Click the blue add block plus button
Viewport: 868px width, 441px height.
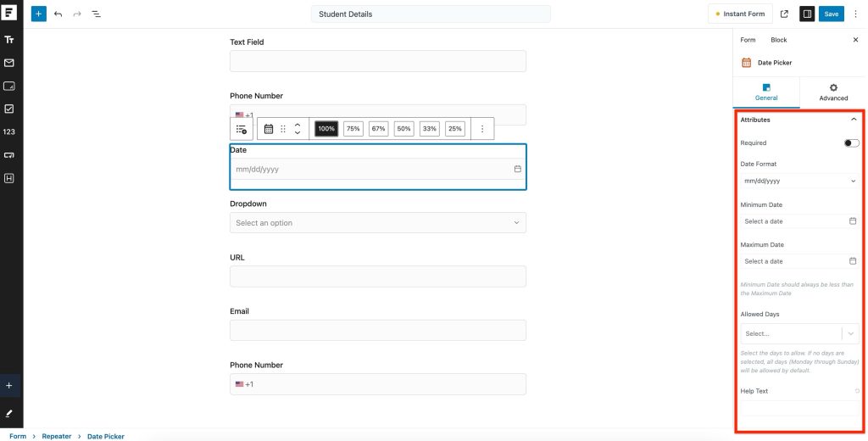pos(39,14)
